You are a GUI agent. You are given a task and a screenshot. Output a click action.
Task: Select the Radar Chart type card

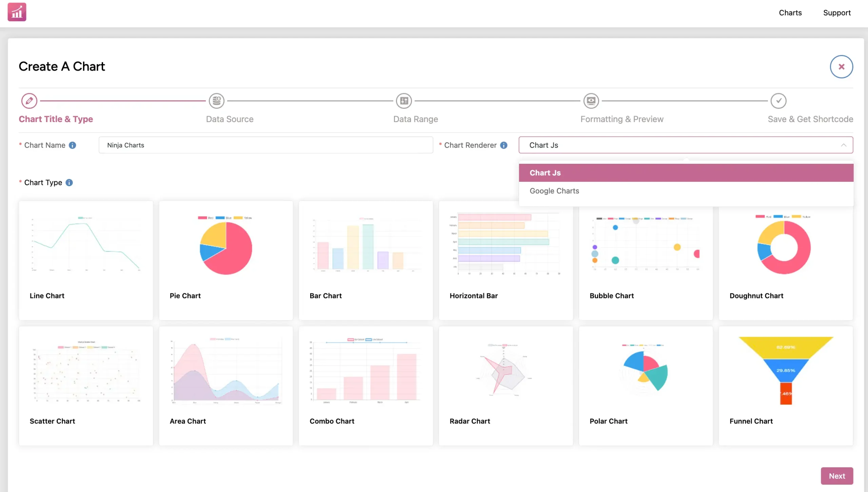pos(506,386)
